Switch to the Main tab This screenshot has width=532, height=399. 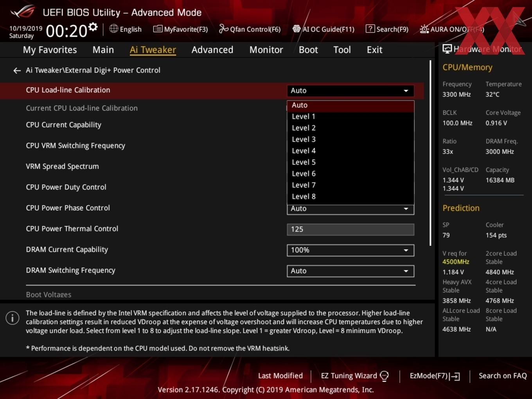(x=103, y=50)
